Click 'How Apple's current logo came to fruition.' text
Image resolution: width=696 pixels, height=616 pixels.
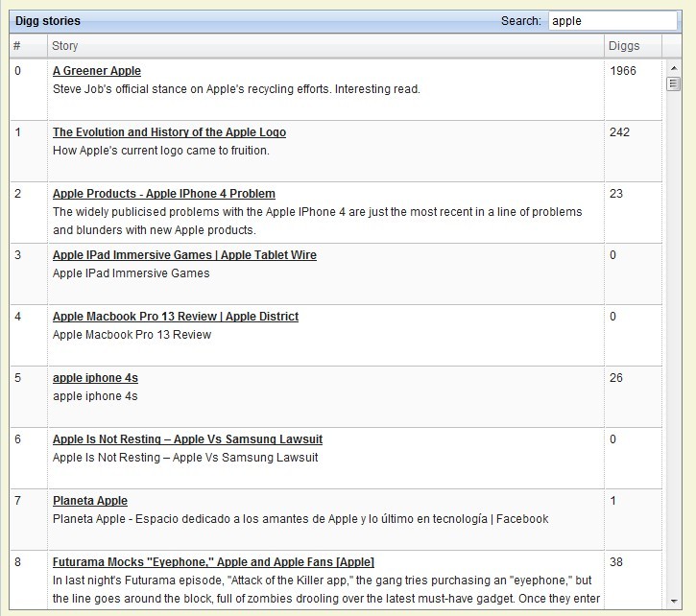161,151
